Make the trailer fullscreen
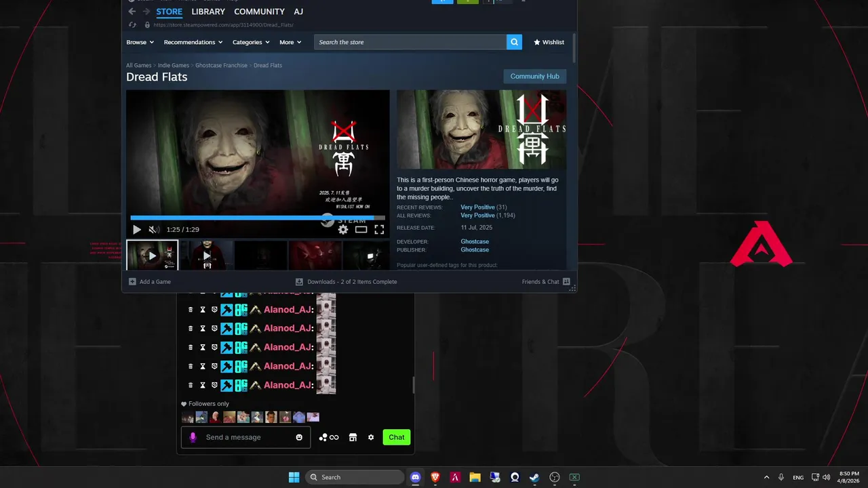Viewport: 868px width, 488px height. 379,230
